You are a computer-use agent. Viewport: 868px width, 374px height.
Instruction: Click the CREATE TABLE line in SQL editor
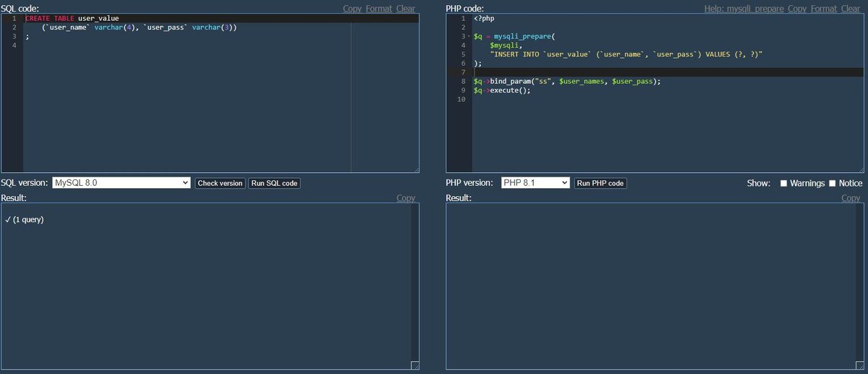(221, 17)
